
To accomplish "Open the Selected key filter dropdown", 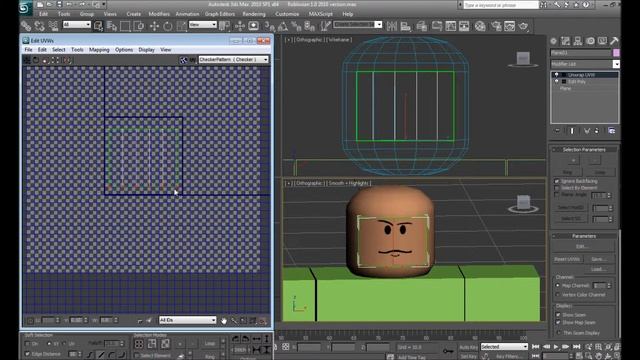I will pos(504,347).
